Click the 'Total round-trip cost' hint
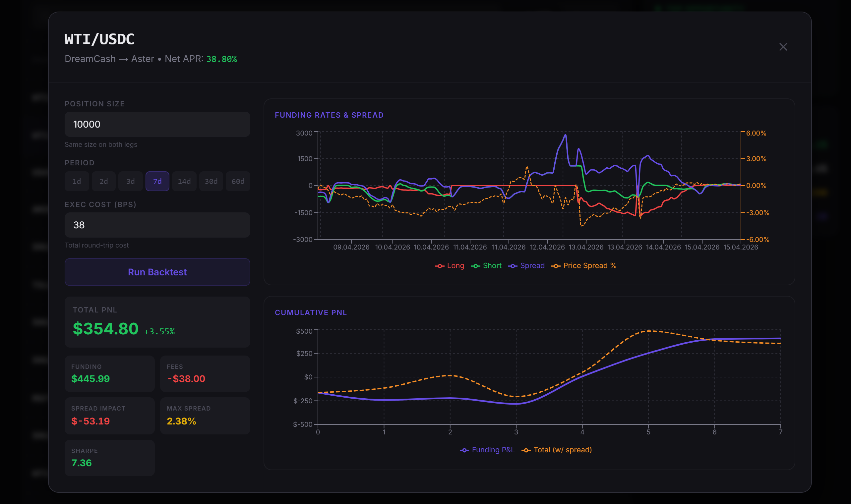Image resolution: width=851 pixels, height=504 pixels. coord(97,245)
